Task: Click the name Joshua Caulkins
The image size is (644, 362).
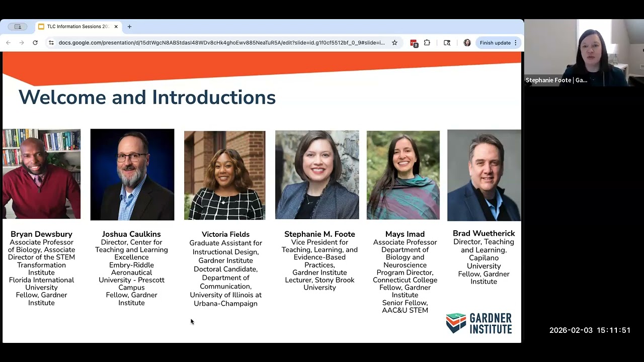Action: [x=131, y=234]
